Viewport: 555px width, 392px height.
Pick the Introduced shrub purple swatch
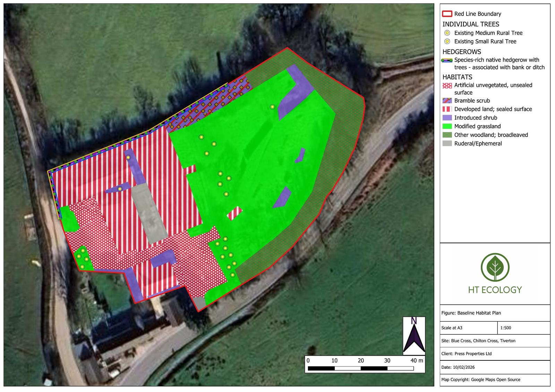tap(447, 118)
